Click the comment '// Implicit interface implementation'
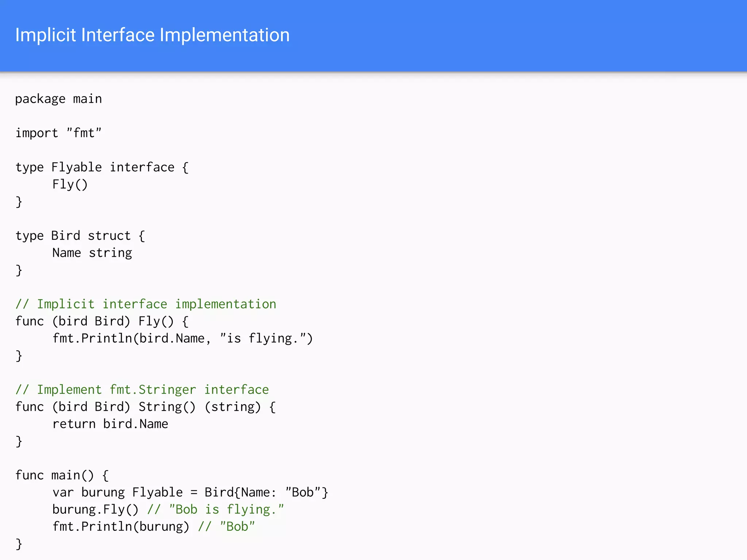 [x=146, y=304]
